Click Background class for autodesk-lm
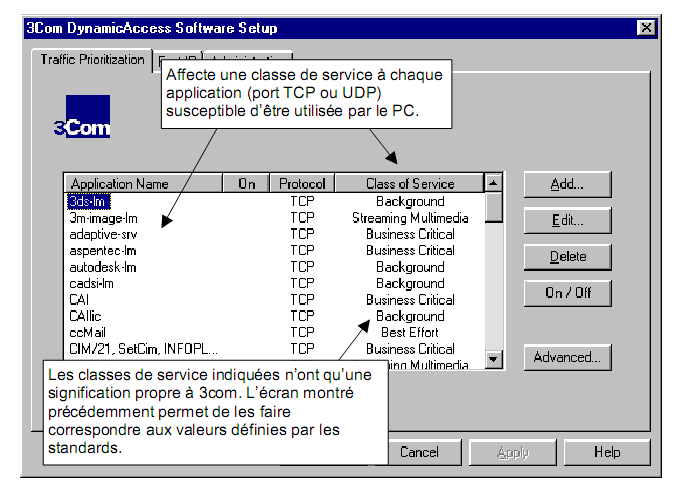Viewport: 676px width, 492px height. [x=410, y=267]
